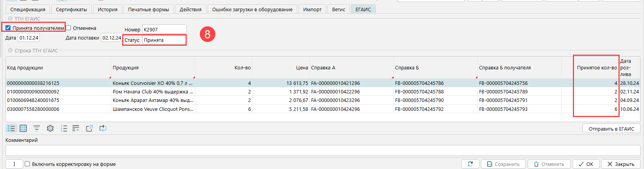Open the Печатные формы tab
The height and width of the screenshot is (169, 644).
tap(148, 9)
